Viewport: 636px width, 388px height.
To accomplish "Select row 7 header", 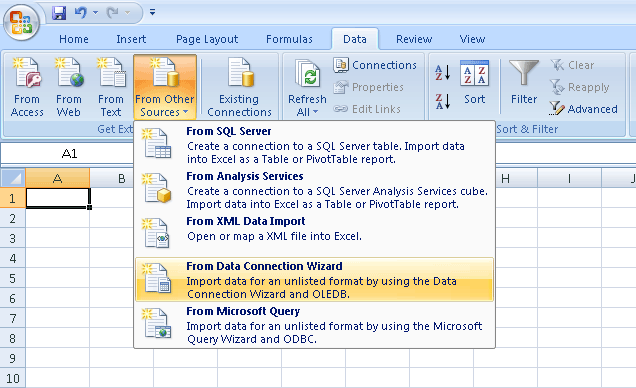I will (x=13, y=318).
